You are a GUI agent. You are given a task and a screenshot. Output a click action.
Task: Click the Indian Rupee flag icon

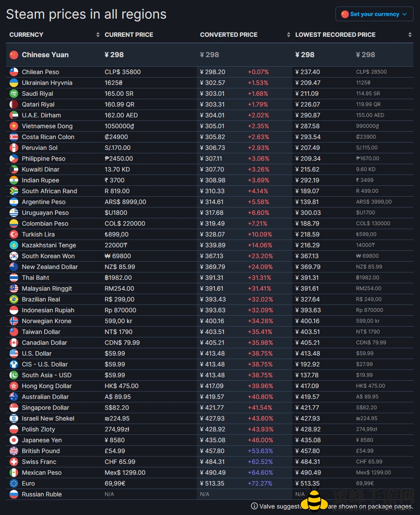(x=14, y=180)
